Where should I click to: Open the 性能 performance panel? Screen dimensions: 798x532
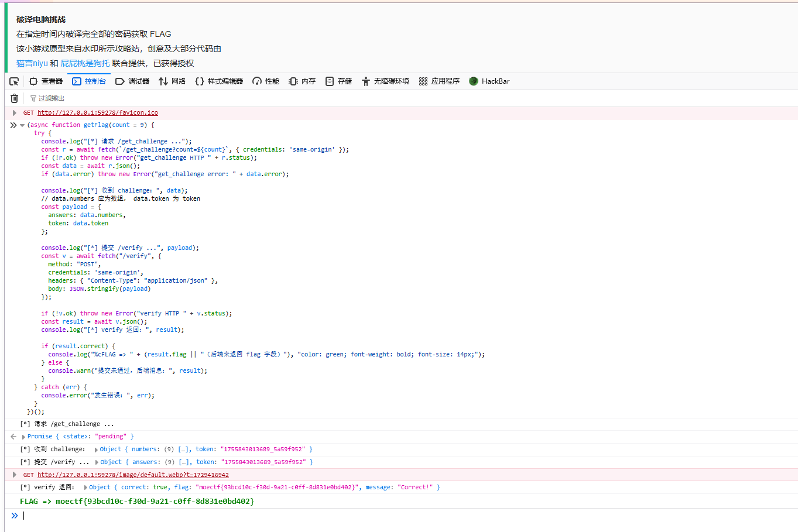[266, 81]
